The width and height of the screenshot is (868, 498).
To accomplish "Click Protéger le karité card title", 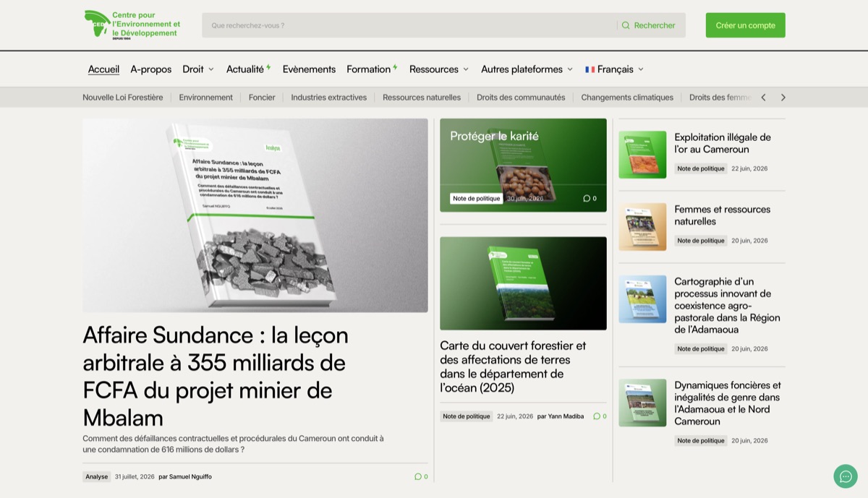I will coord(494,136).
